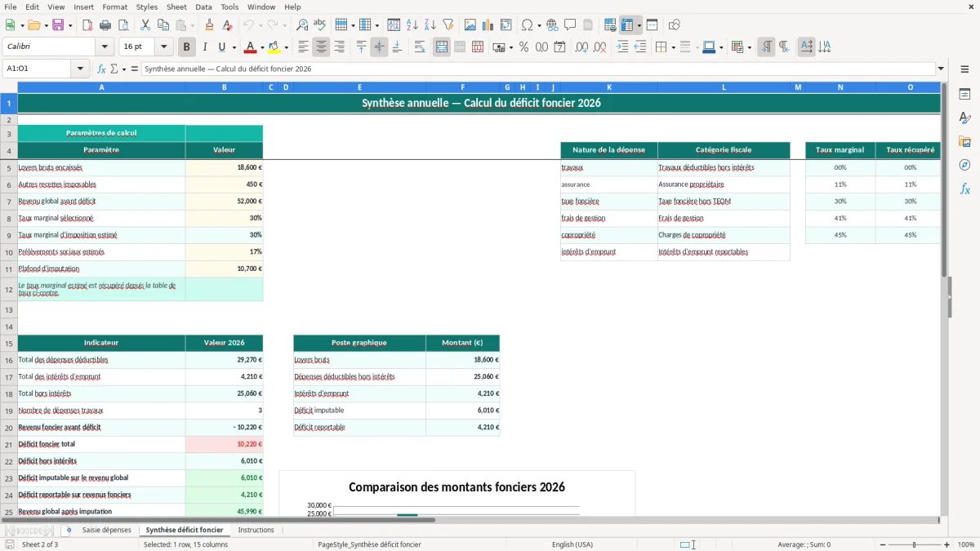Insert a chart using the toolbar icon
980x551 pixels.
[x=488, y=25]
